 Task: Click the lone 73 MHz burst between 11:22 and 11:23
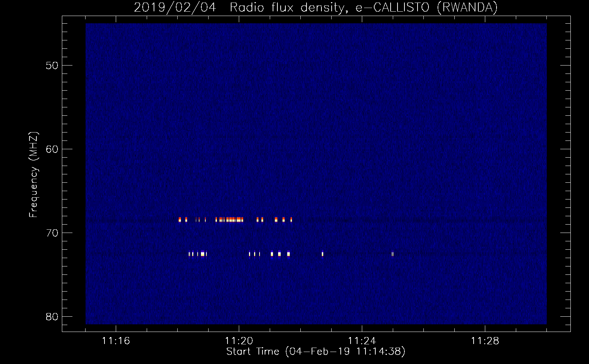tap(323, 254)
